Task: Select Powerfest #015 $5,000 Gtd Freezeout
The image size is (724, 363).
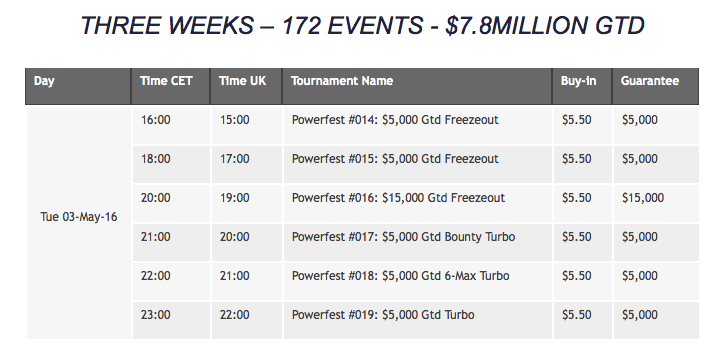Action: 395,159
